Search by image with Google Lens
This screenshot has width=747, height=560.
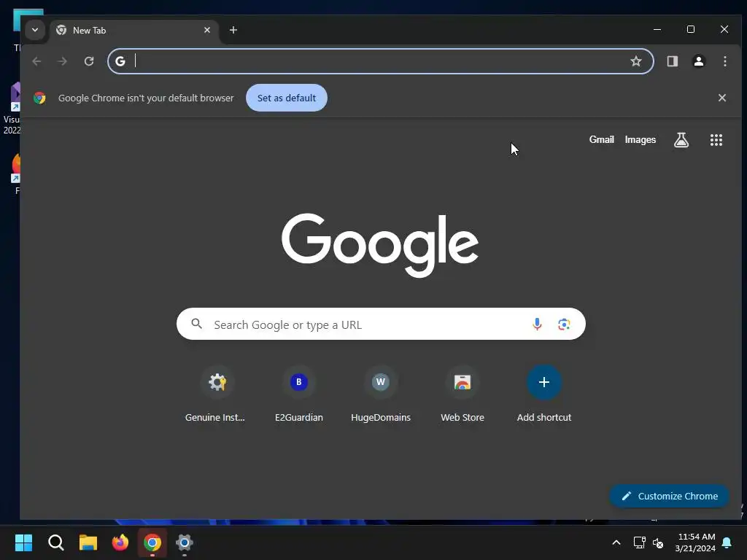[x=564, y=324]
